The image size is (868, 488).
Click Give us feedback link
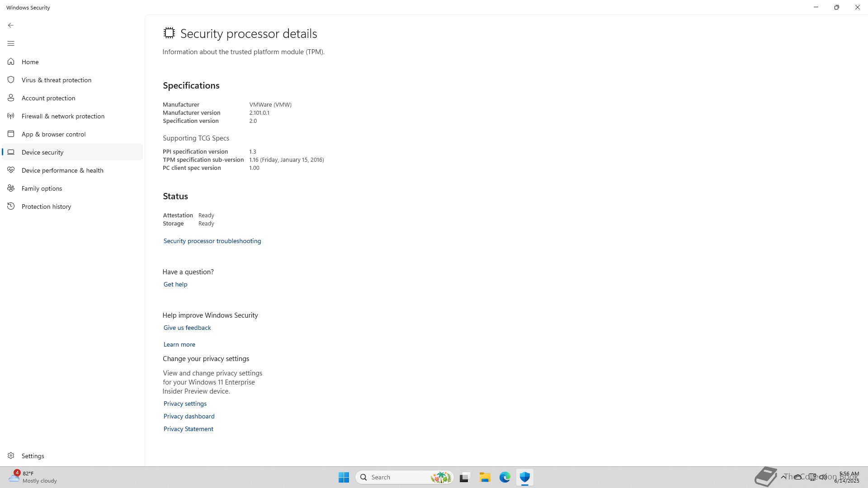(x=187, y=328)
